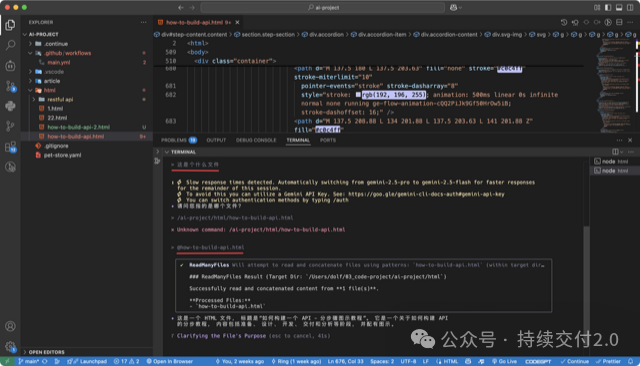Click div.svg-img breadcrumb
Viewport: 640px width, 366px height.
(503, 35)
